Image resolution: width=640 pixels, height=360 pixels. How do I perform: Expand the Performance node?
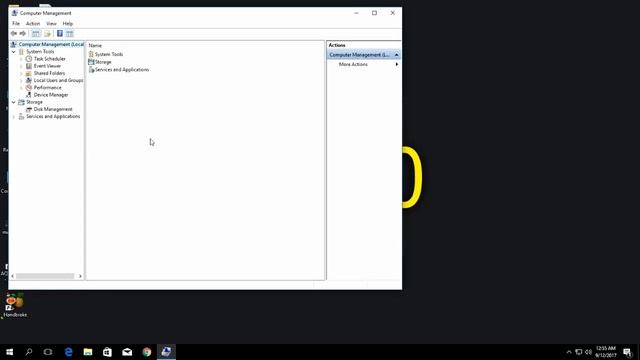click(x=21, y=88)
